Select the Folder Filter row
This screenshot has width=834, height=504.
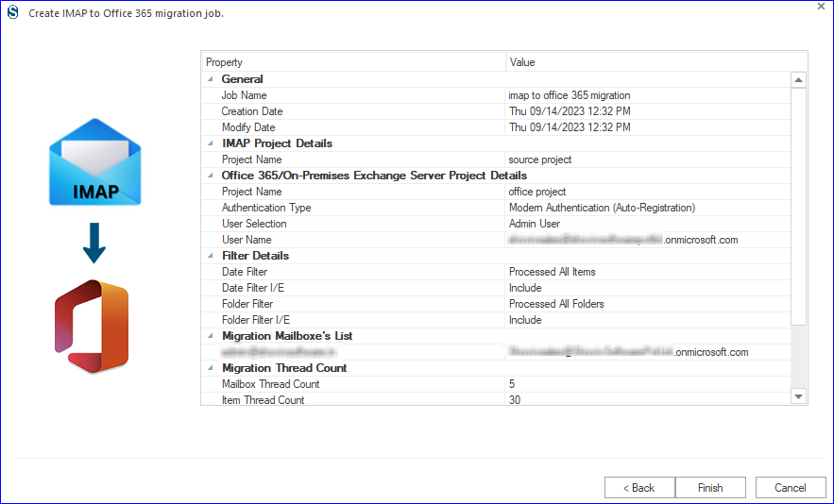coord(497,304)
